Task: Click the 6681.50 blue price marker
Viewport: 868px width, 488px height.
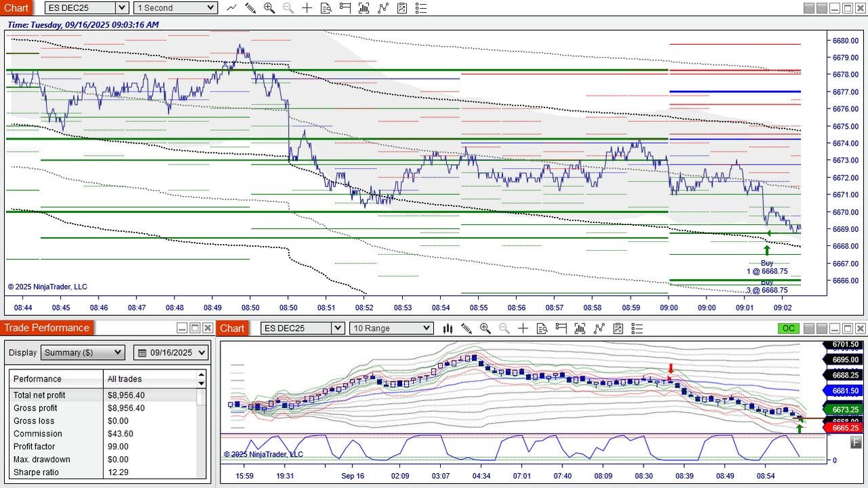Action: (x=842, y=391)
